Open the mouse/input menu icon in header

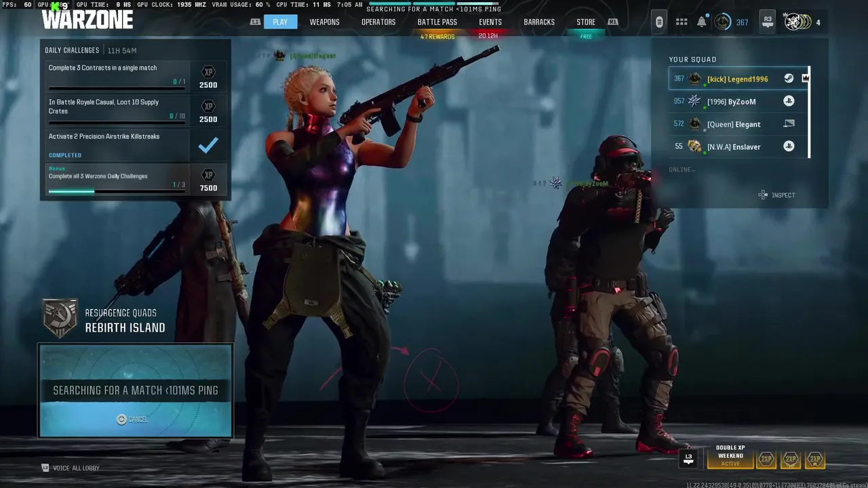658,22
